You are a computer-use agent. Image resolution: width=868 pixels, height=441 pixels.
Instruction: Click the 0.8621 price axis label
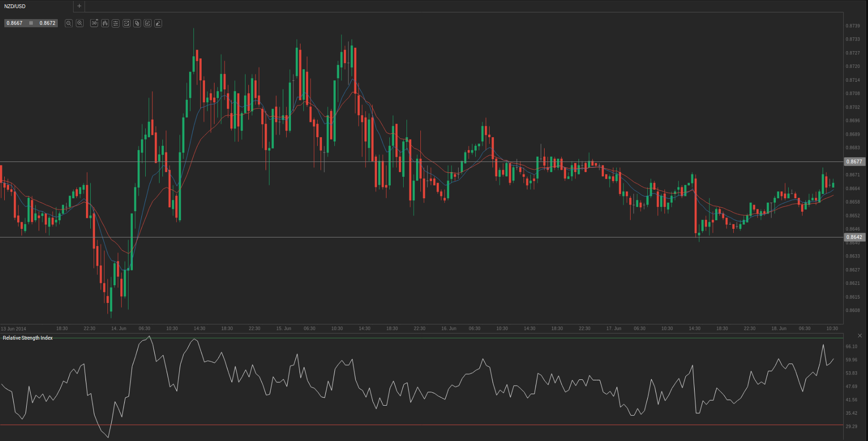click(853, 283)
